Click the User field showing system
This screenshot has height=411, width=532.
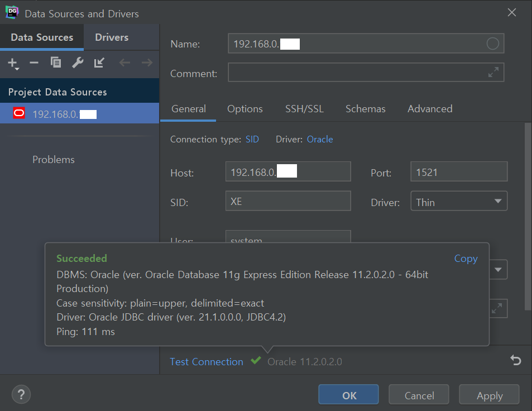[288, 237]
